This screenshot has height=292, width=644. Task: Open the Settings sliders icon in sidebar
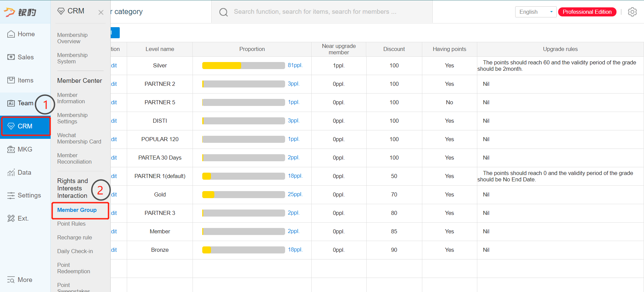[11, 195]
